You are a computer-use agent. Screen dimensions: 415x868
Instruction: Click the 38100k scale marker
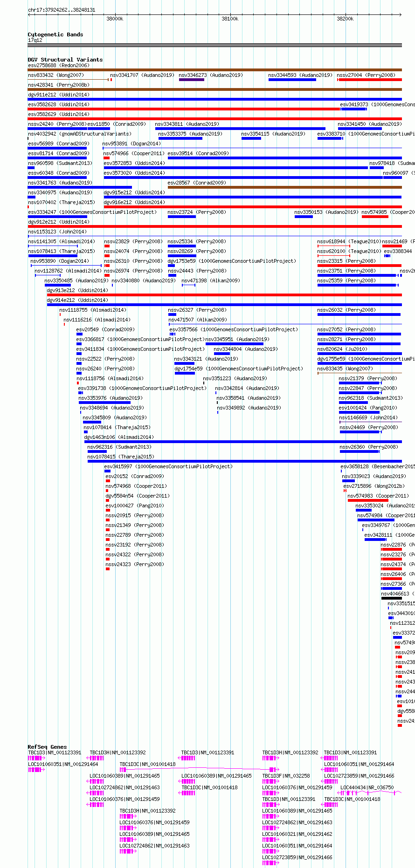tap(230, 19)
